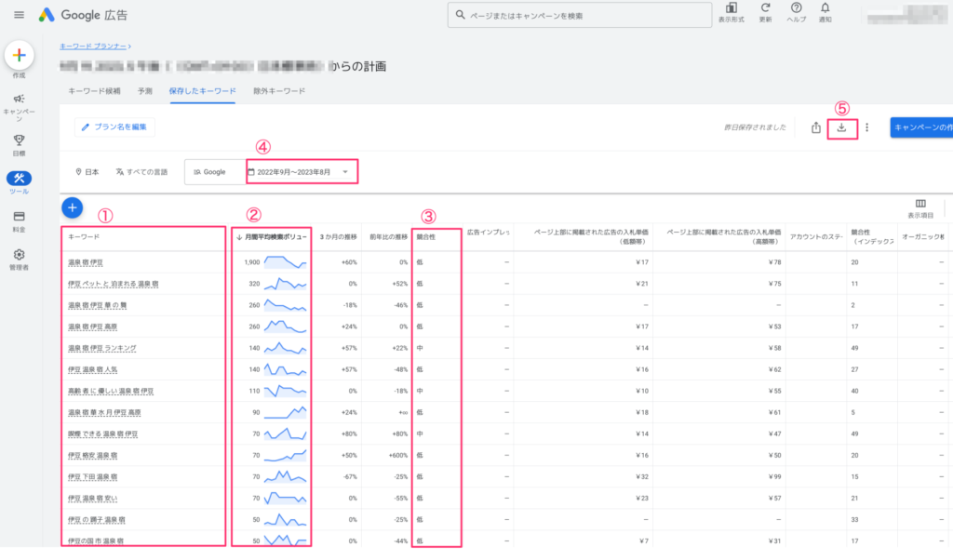Click 広告インプレッション column header
953x560 pixels.
pos(488,232)
